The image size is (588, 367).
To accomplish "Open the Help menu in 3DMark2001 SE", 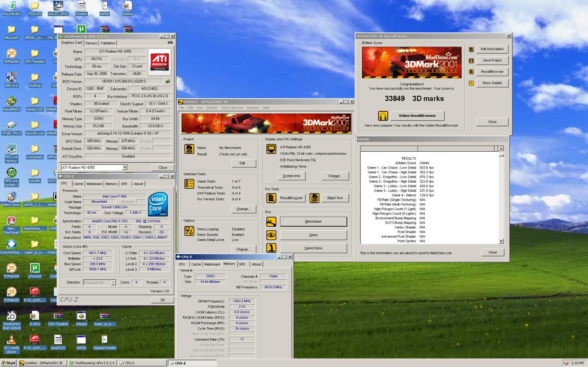I will pyautogui.click(x=266, y=108).
